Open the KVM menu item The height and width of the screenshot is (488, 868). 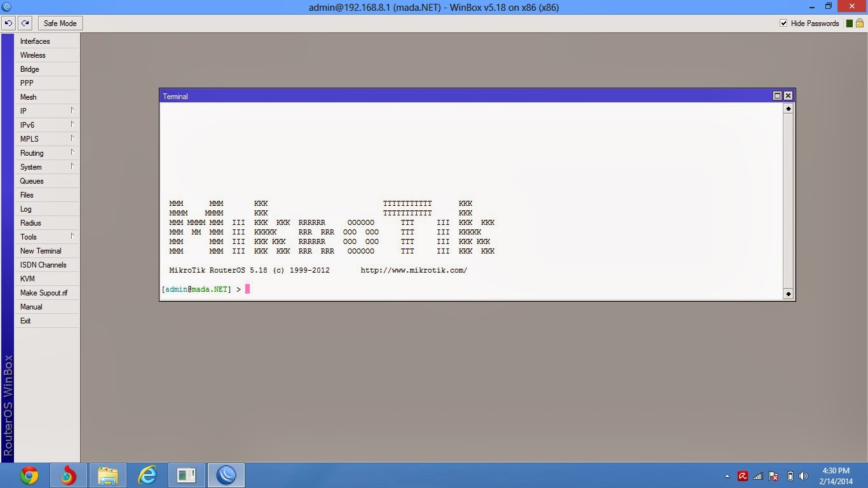[x=47, y=279]
